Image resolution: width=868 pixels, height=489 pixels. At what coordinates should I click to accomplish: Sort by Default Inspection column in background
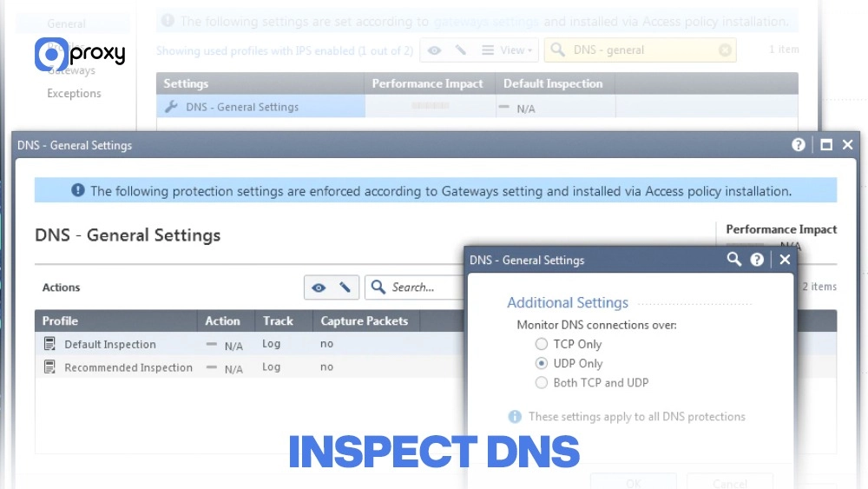tap(556, 83)
